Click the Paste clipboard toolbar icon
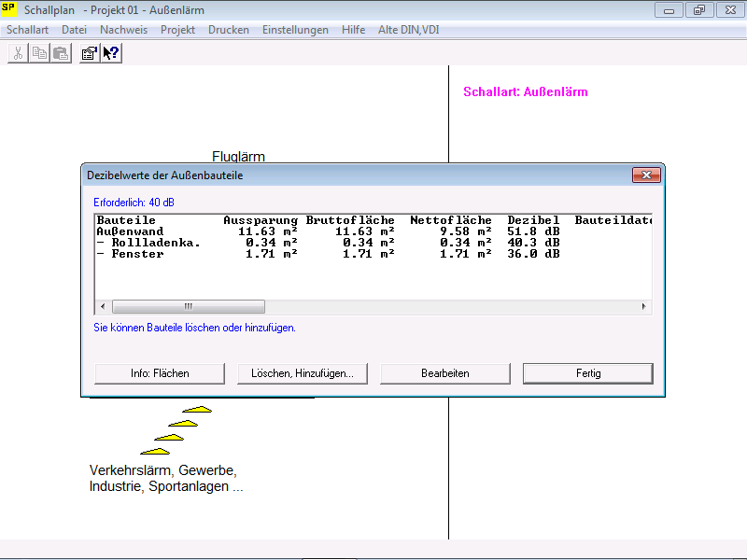Viewport: 747px width, 560px height. (61, 53)
